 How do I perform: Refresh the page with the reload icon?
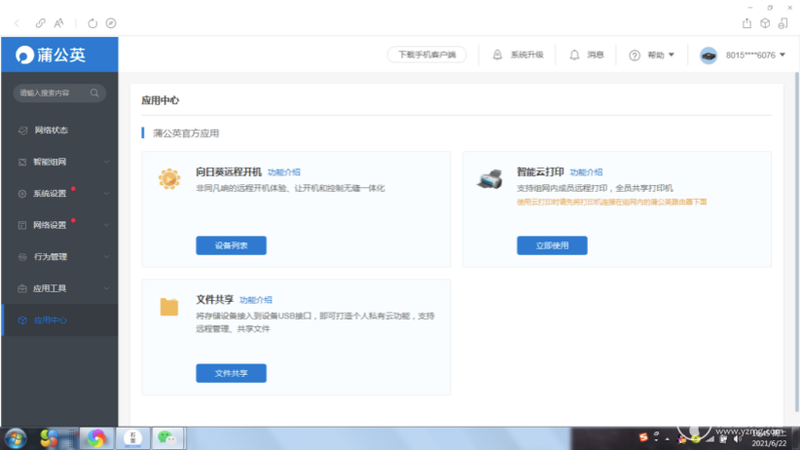pyautogui.click(x=92, y=23)
